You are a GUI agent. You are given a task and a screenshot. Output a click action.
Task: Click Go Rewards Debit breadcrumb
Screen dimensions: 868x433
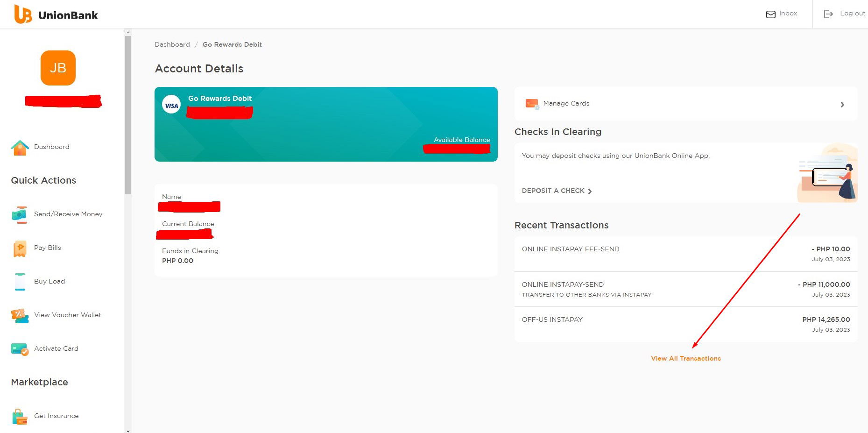click(x=232, y=44)
